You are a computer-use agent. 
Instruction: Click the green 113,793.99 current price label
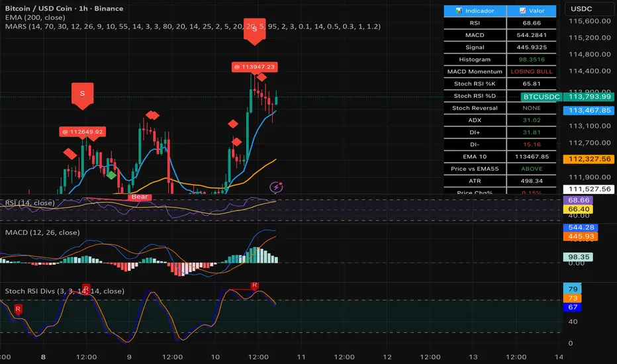point(589,97)
